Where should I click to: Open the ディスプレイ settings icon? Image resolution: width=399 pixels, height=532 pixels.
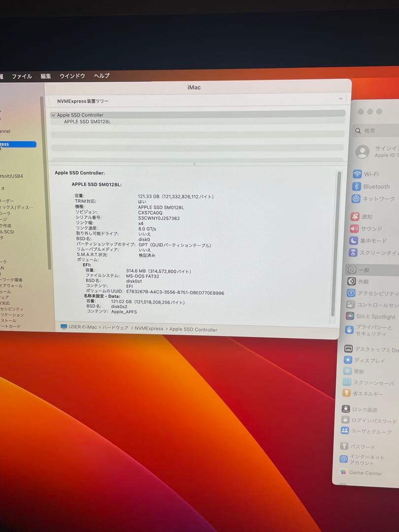click(x=348, y=360)
